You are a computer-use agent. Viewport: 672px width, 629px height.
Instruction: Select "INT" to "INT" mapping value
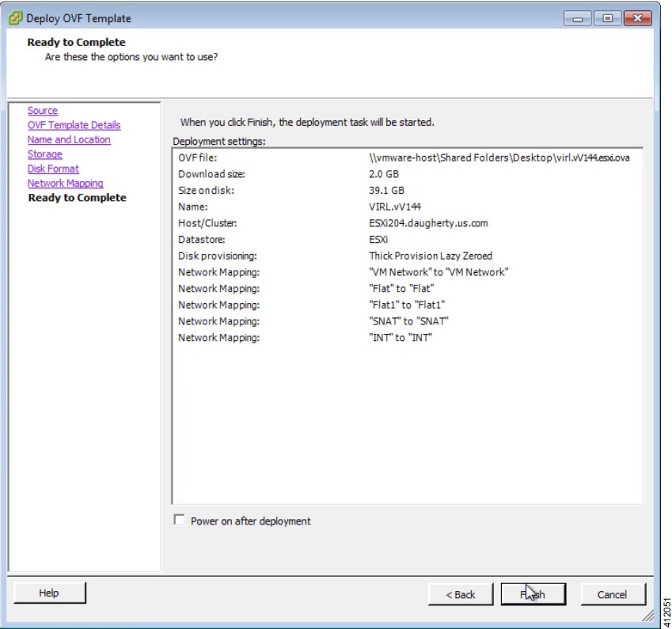click(x=401, y=338)
